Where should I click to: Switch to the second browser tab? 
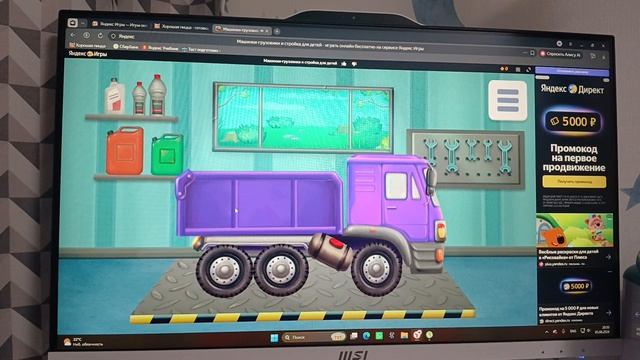(x=181, y=27)
